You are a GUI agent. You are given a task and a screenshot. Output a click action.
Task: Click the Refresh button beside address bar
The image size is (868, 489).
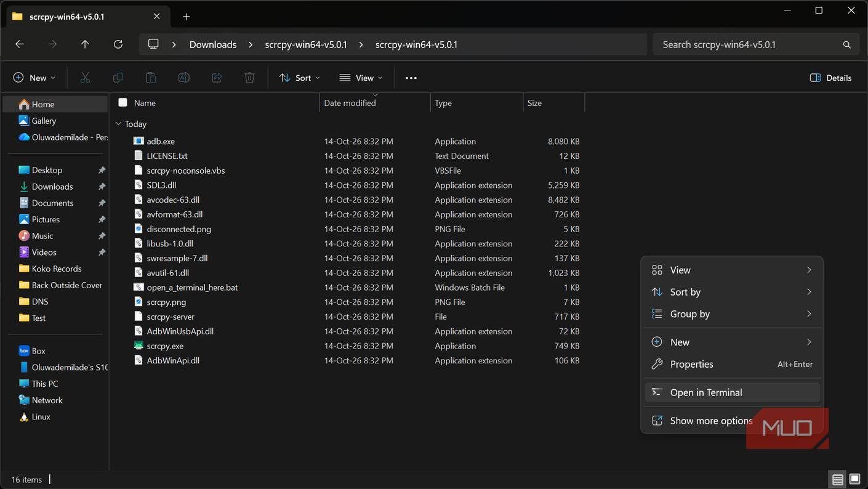(118, 44)
